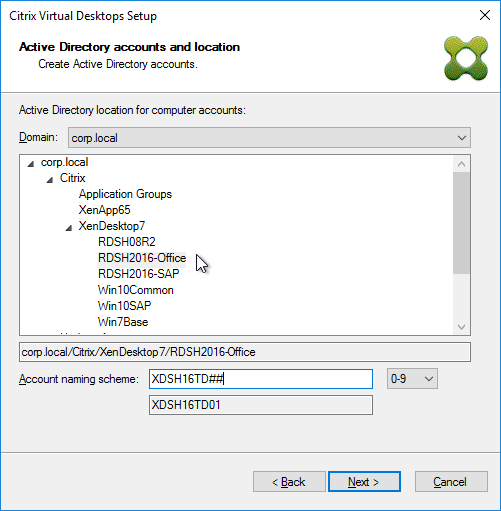Screen dimensions: 501x511
Task: Go Back to previous step
Action: coord(289,482)
